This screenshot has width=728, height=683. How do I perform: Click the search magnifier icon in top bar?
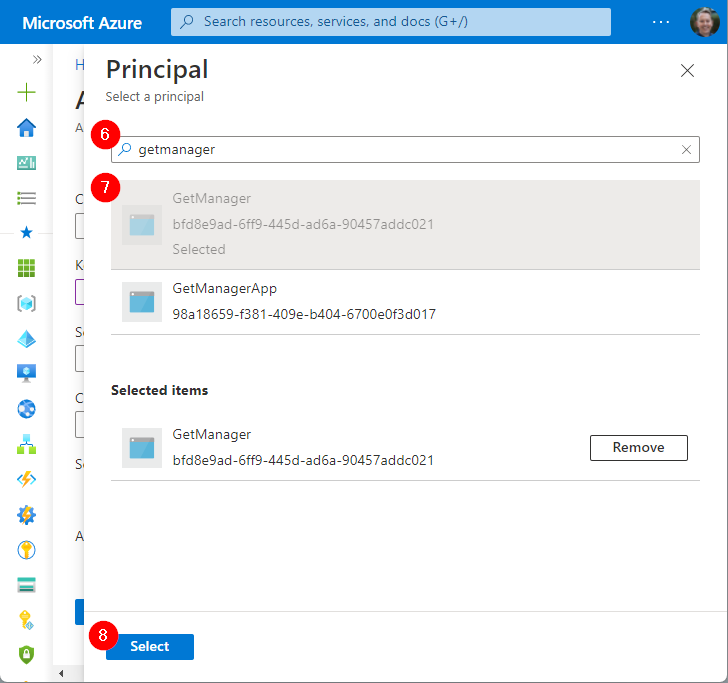pyautogui.click(x=187, y=21)
